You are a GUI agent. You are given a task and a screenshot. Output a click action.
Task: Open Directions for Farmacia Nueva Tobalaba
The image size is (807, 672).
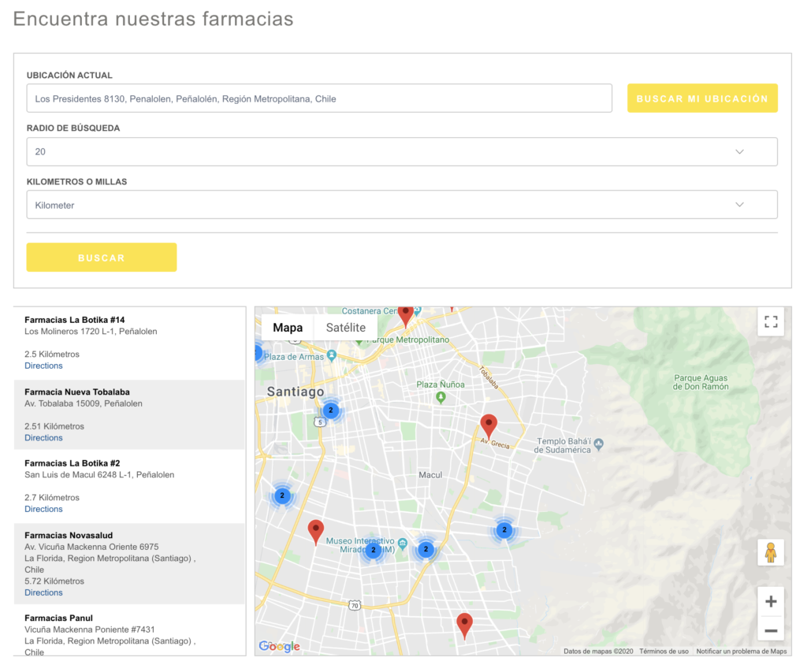[x=43, y=438]
